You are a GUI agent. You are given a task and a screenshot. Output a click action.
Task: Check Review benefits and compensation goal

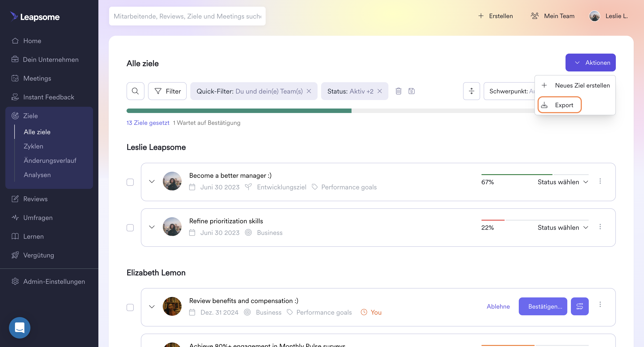point(130,307)
